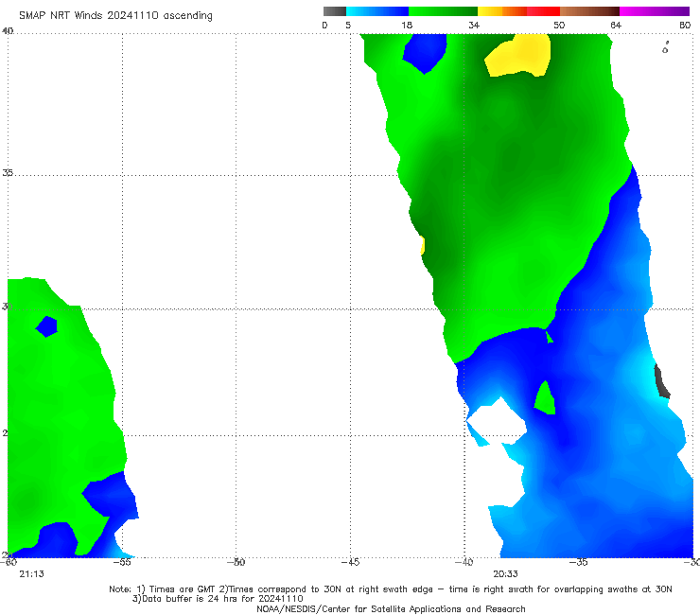Viewport: 700px width, 615px height.
Task: Pick the red segment of the color bar
Action: click(x=543, y=11)
